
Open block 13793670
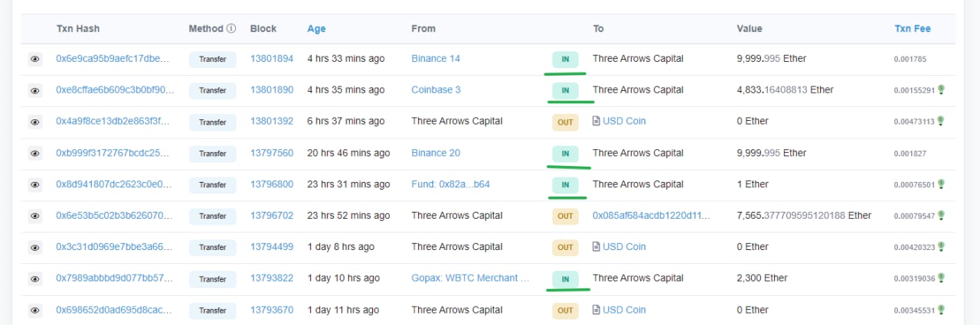[272, 310]
